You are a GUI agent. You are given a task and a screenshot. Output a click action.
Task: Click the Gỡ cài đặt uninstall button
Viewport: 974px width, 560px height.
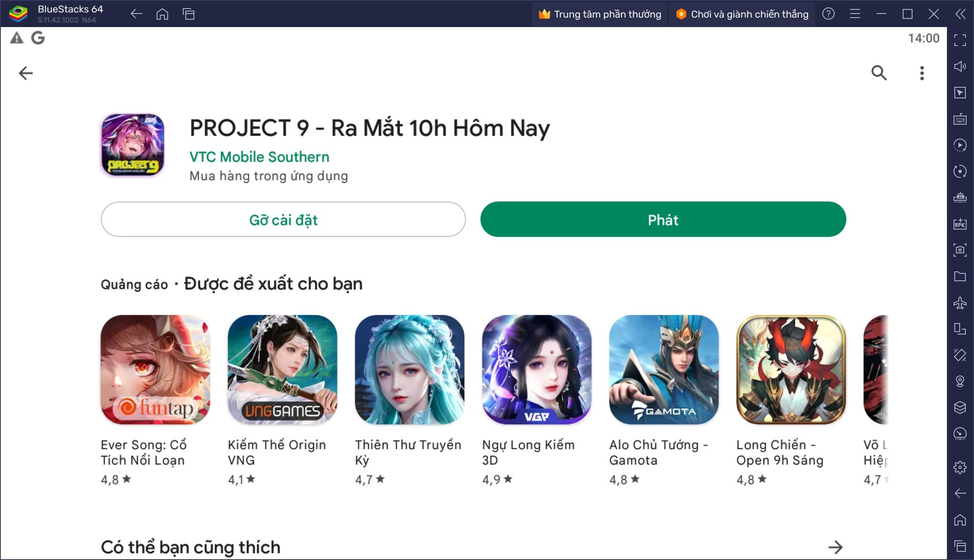click(x=283, y=219)
